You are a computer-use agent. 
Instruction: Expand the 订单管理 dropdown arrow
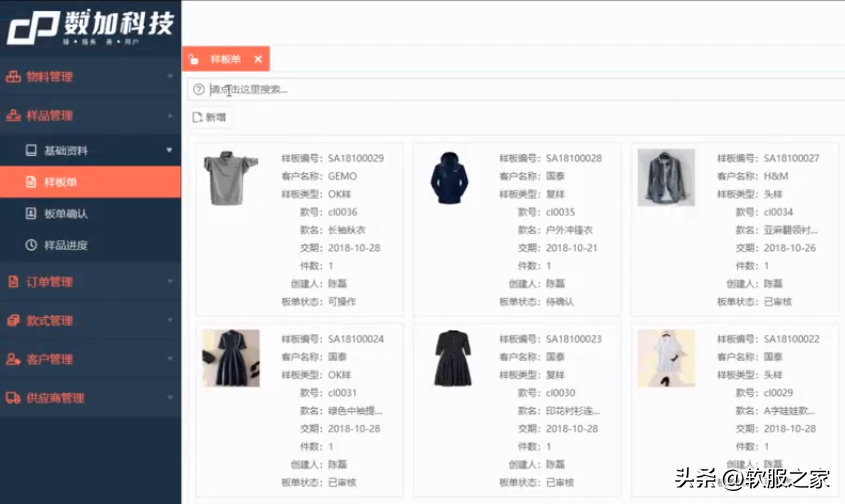point(169,282)
